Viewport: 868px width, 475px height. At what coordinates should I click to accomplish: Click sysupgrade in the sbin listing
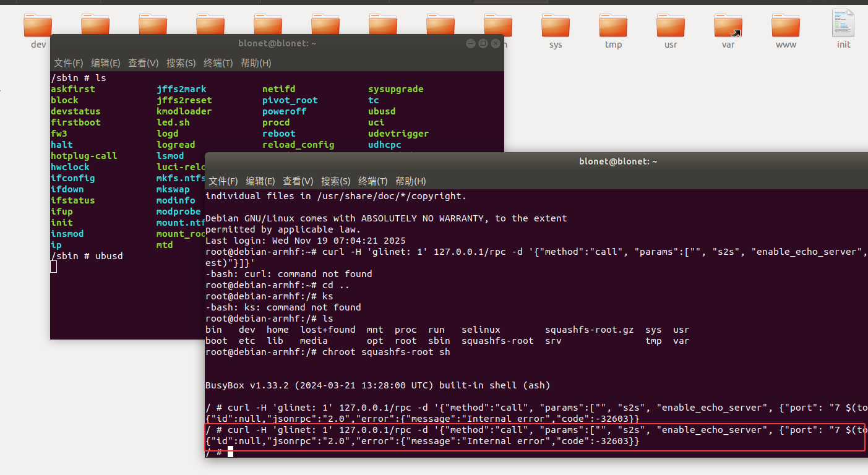396,89
